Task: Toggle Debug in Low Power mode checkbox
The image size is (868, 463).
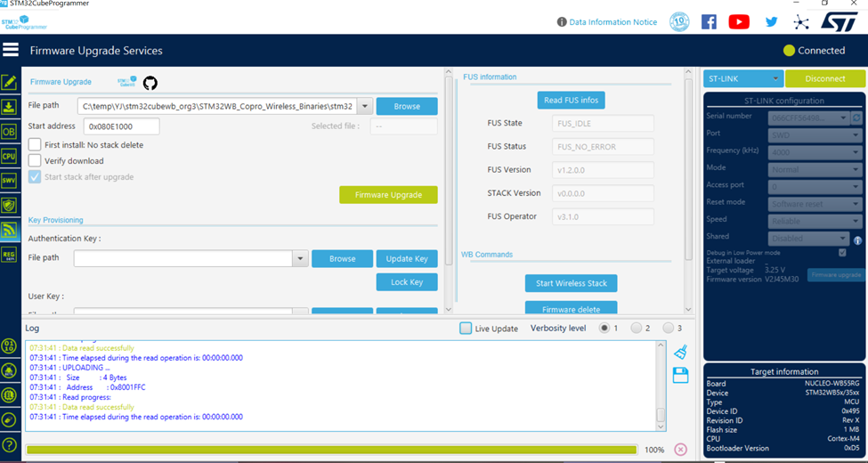Action: point(842,253)
